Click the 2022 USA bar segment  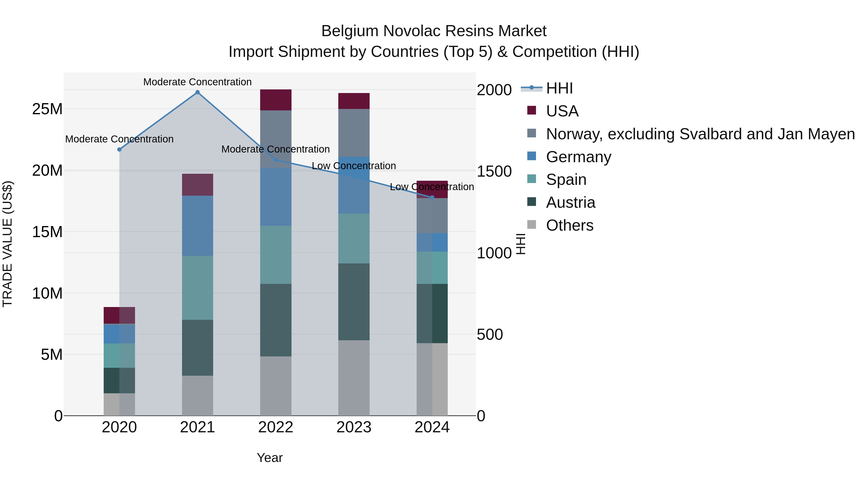coord(276,100)
